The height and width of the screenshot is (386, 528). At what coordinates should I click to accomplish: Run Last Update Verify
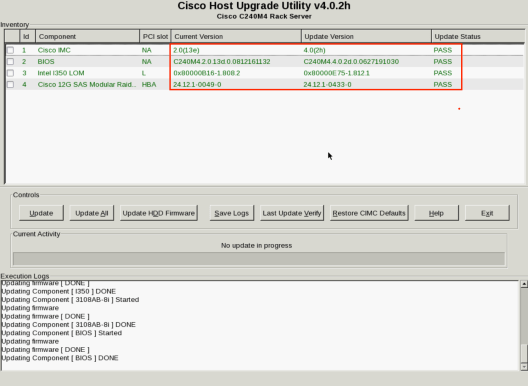(292, 213)
